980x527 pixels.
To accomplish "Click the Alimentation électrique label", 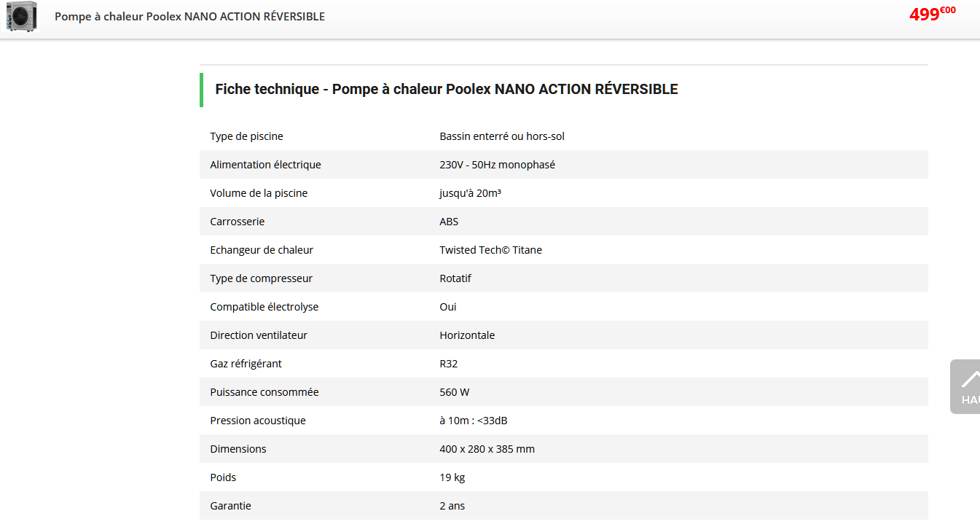I will click(265, 165).
